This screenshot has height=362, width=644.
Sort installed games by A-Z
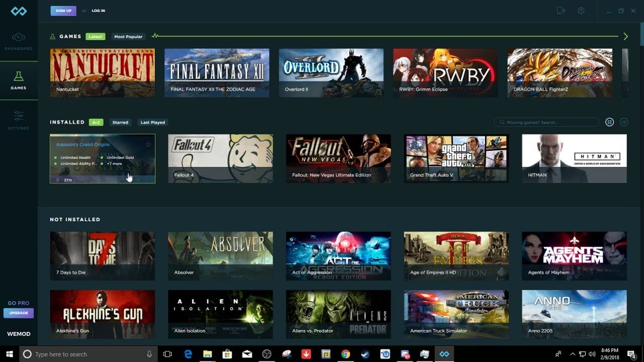[96, 122]
